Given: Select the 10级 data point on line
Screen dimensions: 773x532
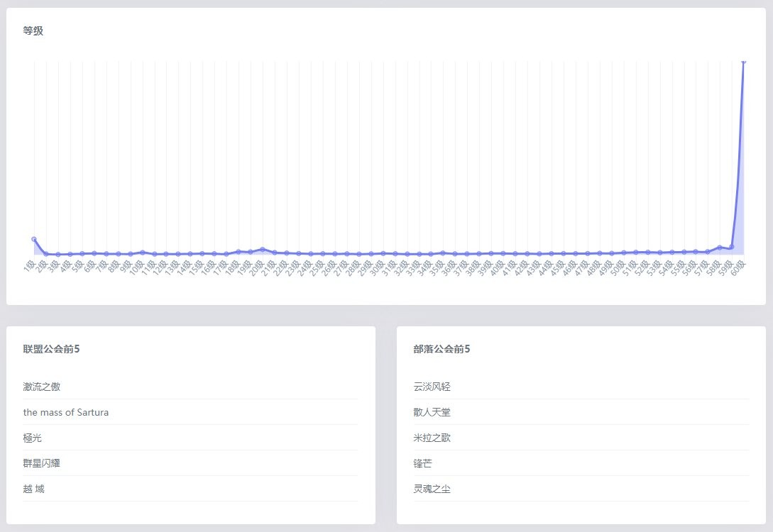Looking at the screenshot, I should coord(143,253).
